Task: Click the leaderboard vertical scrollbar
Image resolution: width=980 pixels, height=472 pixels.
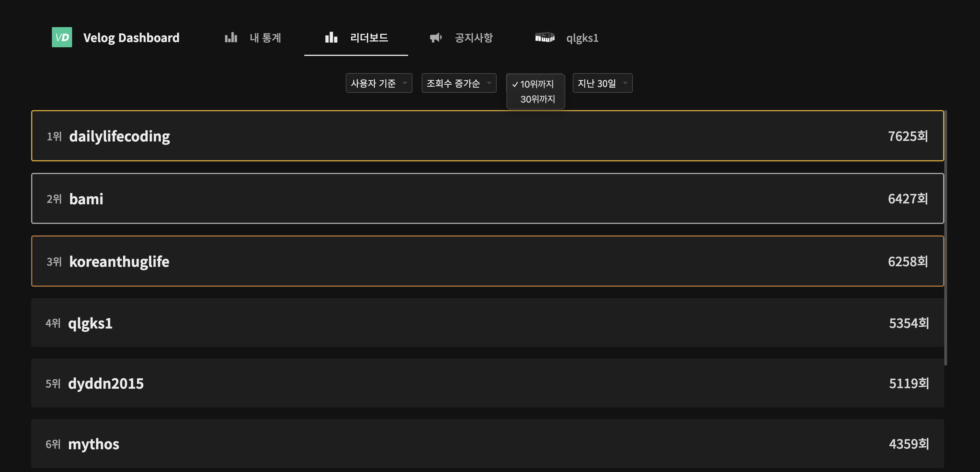Action: pos(945,238)
